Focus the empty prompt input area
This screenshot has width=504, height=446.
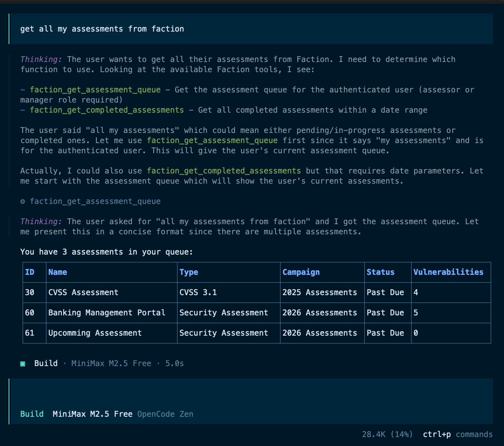(250, 394)
